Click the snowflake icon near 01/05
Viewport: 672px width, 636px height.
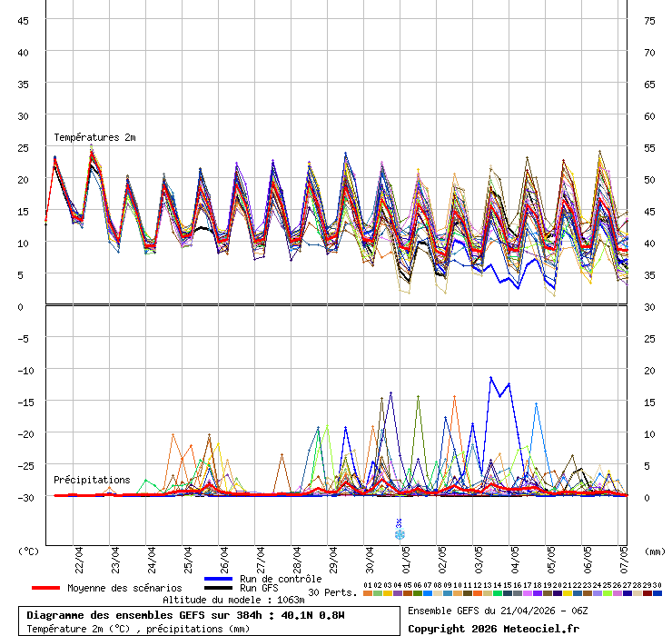(x=400, y=534)
